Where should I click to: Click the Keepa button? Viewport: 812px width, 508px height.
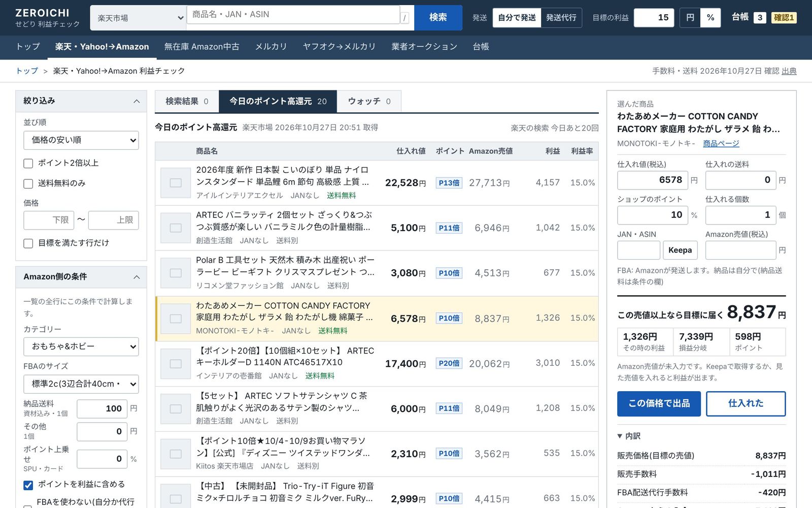pyautogui.click(x=680, y=250)
